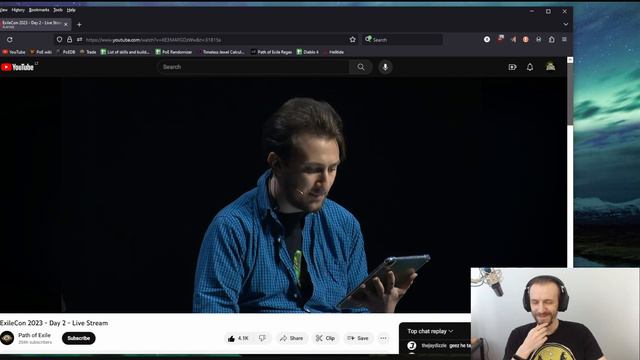The width and height of the screenshot is (640, 360).
Task: Open the Tools menu
Action: pos(58,10)
